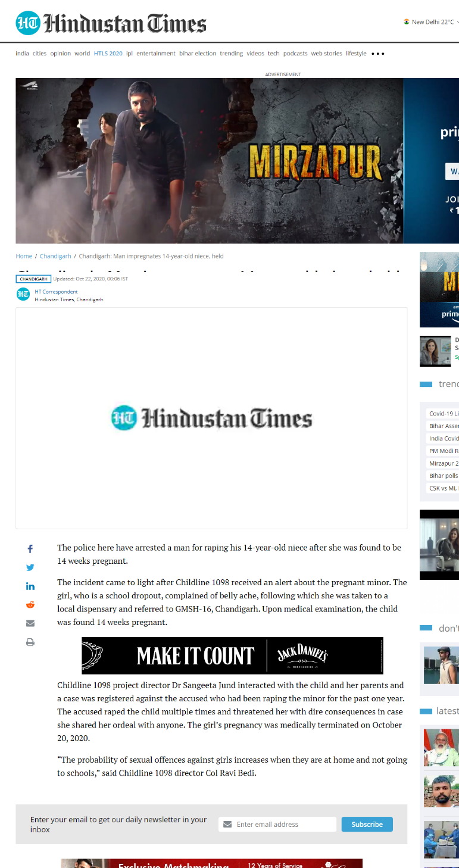This screenshot has height=868, width=459.
Task: Click sponsored woman thumbnail in sidebar
Action: coord(435,351)
